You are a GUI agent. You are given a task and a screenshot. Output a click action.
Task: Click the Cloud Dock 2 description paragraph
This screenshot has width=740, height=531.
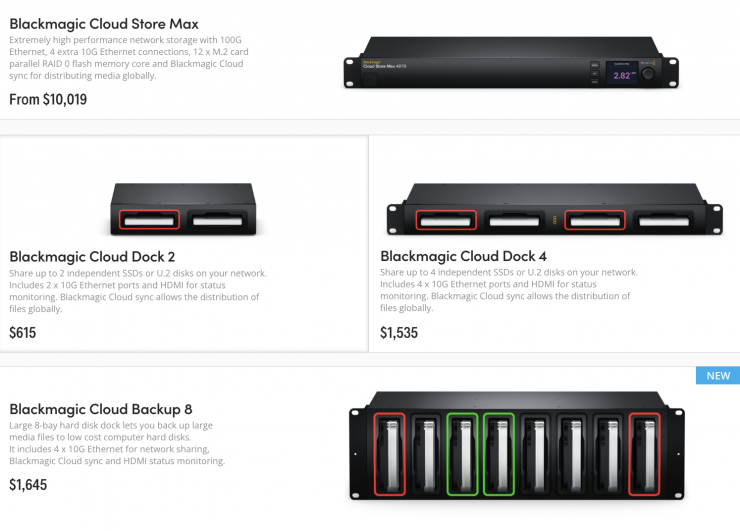click(135, 291)
